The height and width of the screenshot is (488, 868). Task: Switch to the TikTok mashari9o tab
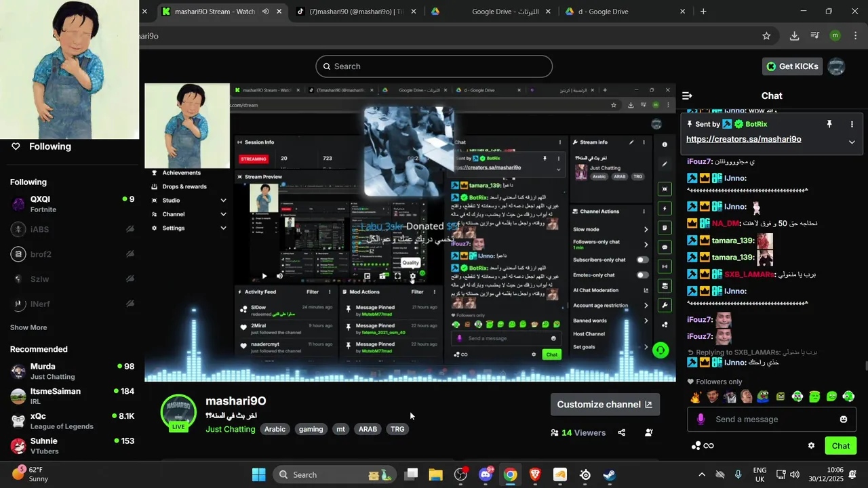(x=356, y=12)
